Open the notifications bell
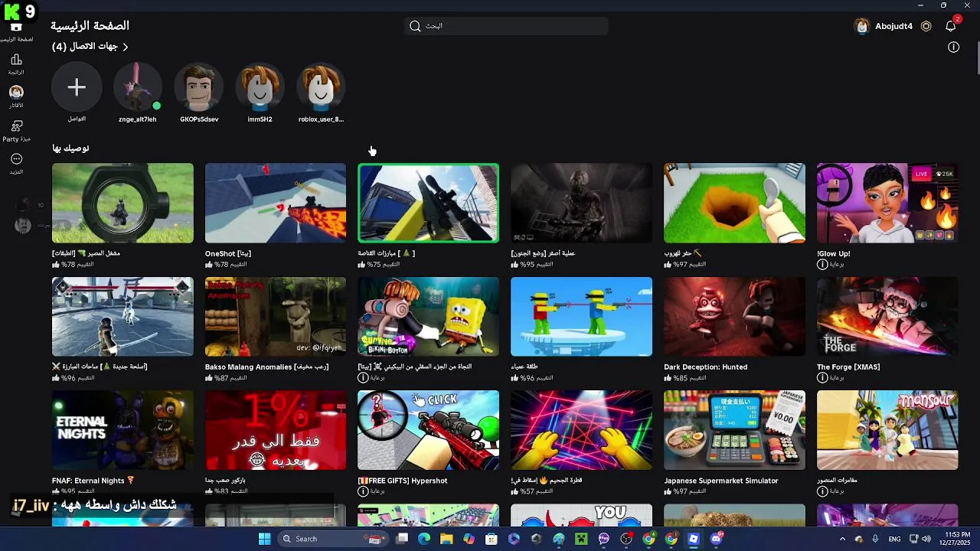Screen dimensions: 980x551 click(951, 26)
